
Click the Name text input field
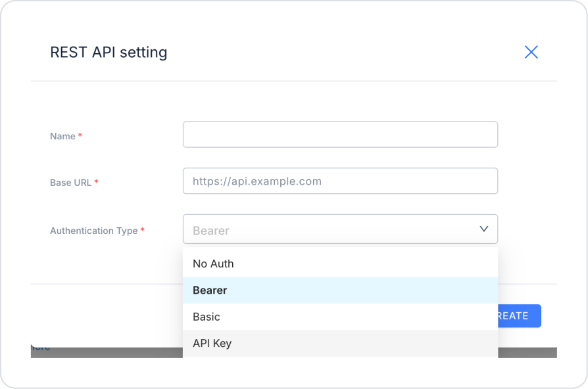[340, 134]
